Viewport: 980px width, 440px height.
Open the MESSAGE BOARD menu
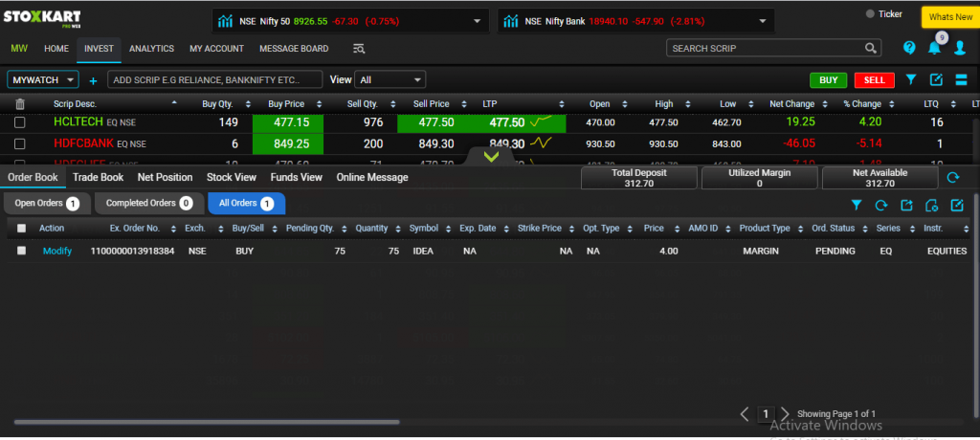[x=294, y=48]
